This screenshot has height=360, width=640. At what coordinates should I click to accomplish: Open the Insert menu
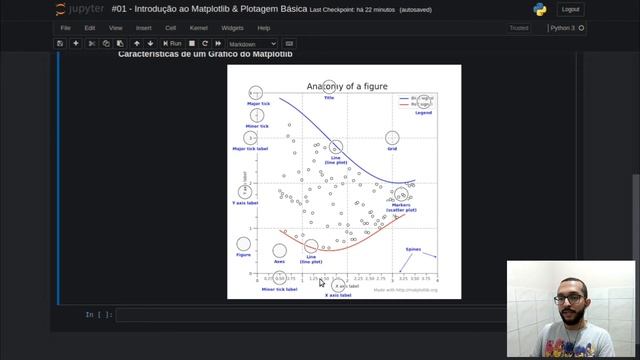coord(143,28)
